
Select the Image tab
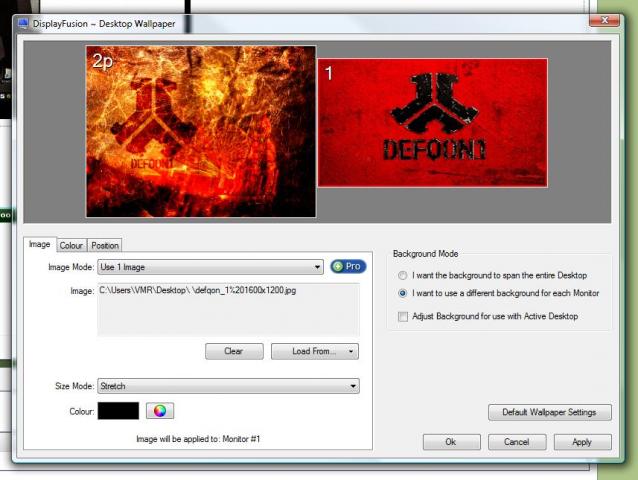coord(39,244)
